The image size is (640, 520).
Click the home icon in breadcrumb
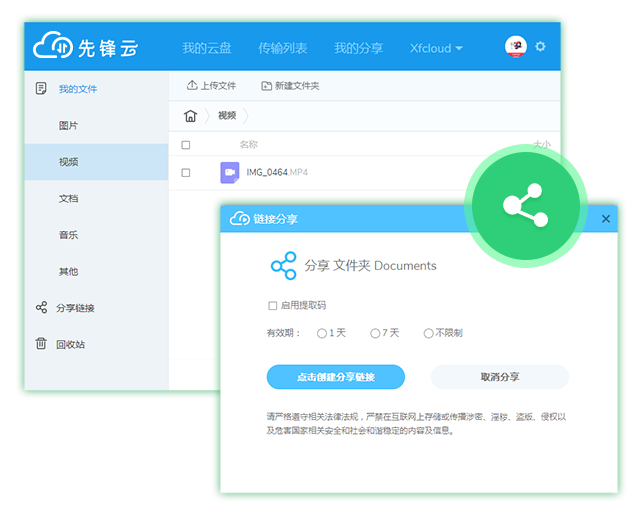pyautogui.click(x=190, y=116)
